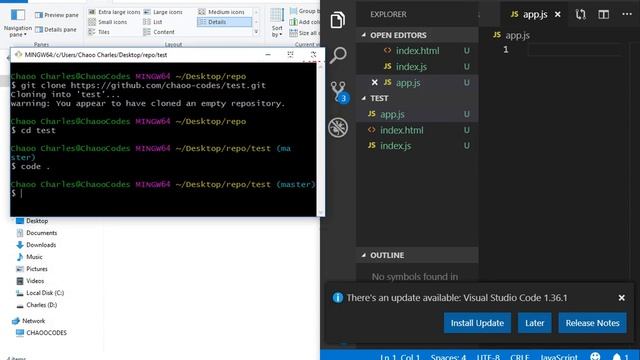Open the Explorer view in VS Code activity bar

click(338, 20)
